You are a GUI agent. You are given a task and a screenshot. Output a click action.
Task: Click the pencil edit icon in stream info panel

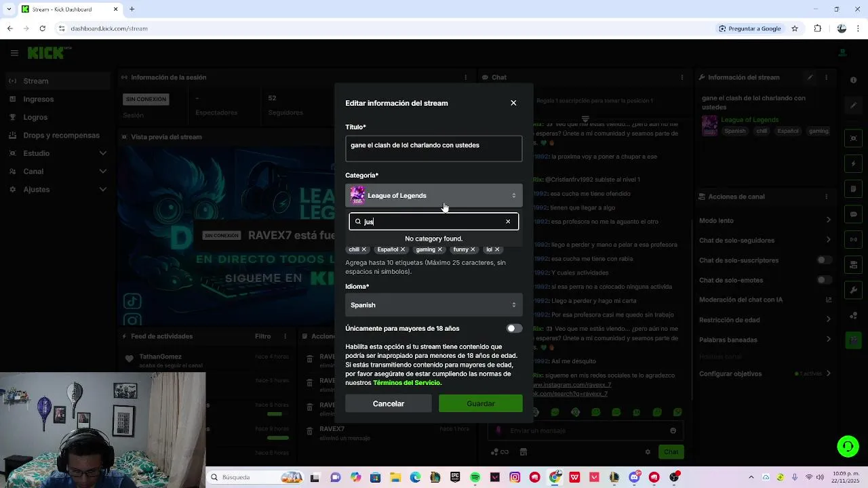click(810, 77)
